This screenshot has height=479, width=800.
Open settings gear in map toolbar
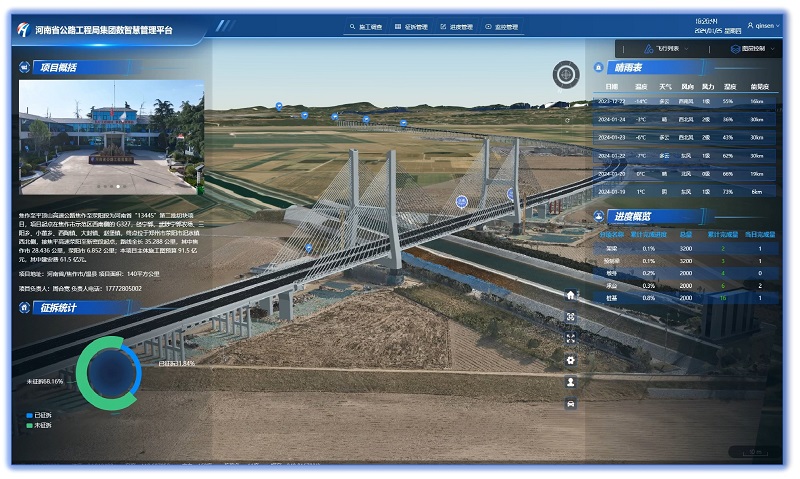point(570,360)
